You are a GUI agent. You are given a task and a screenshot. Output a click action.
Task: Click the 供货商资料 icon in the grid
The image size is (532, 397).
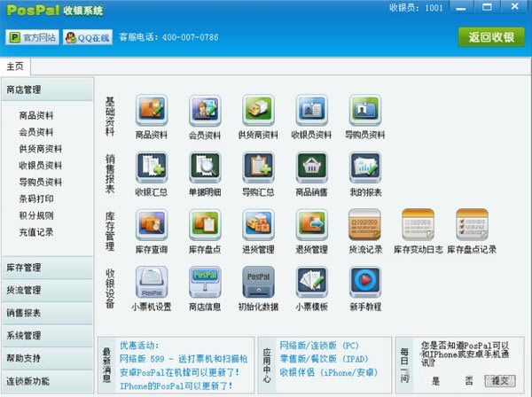[258, 113]
